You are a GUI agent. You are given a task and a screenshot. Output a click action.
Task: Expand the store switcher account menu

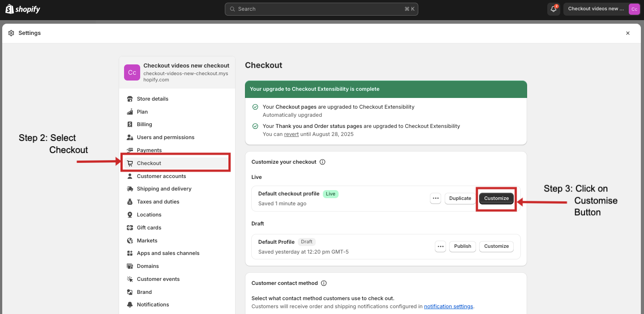pyautogui.click(x=596, y=9)
